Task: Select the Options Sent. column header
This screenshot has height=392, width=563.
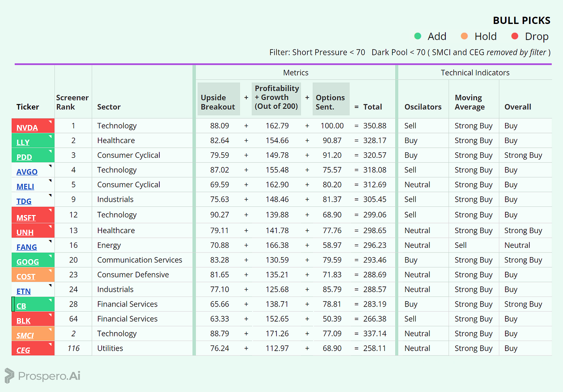Action: coord(331,99)
